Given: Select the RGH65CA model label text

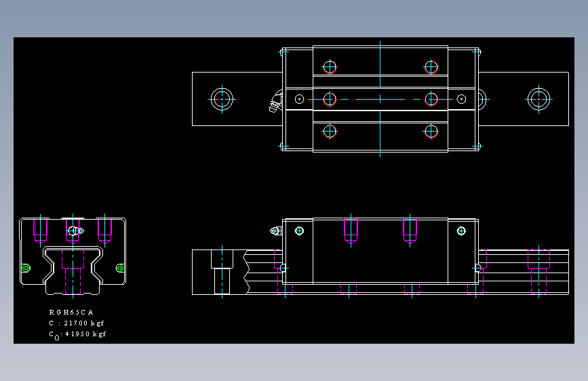Looking at the screenshot, I should (71, 312).
